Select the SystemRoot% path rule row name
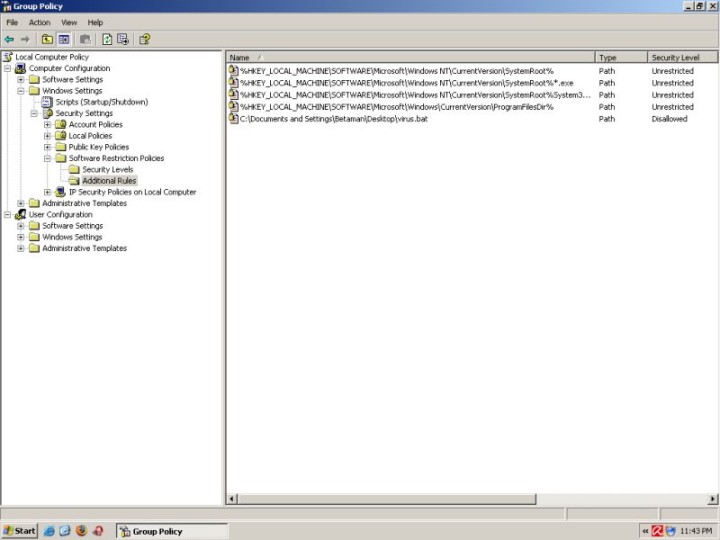This screenshot has height=540, width=720. coord(397,71)
